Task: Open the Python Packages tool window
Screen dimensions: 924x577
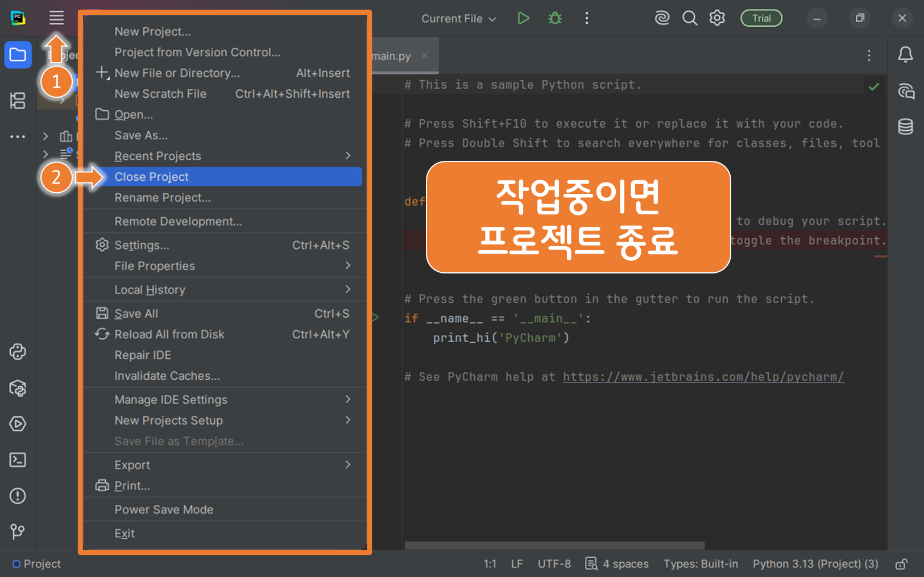Action: [18, 388]
